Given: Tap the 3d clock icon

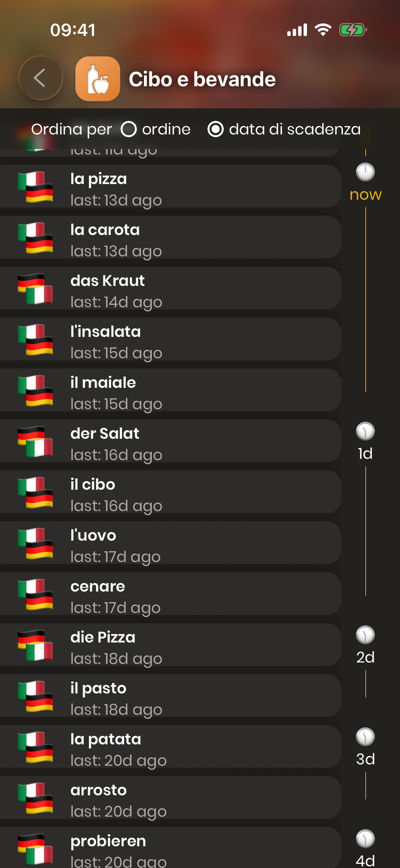Looking at the screenshot, I should pos(365,737).
